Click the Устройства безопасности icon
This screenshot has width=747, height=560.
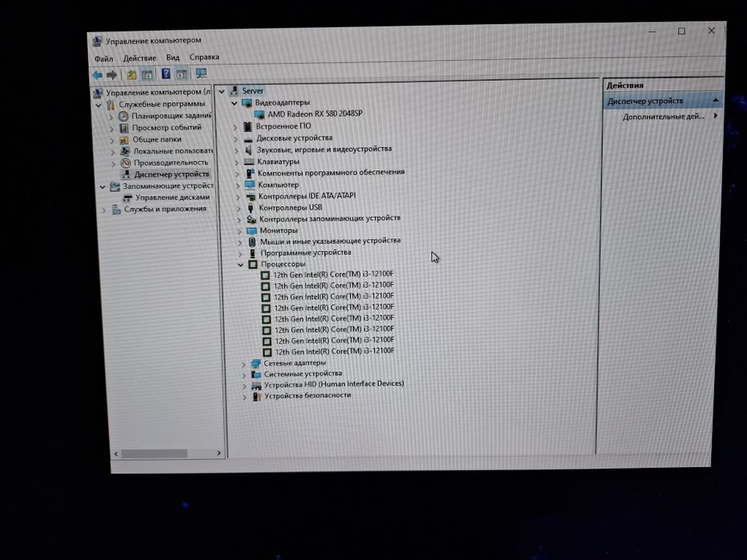pyautogui.click(x=257, y=396)
